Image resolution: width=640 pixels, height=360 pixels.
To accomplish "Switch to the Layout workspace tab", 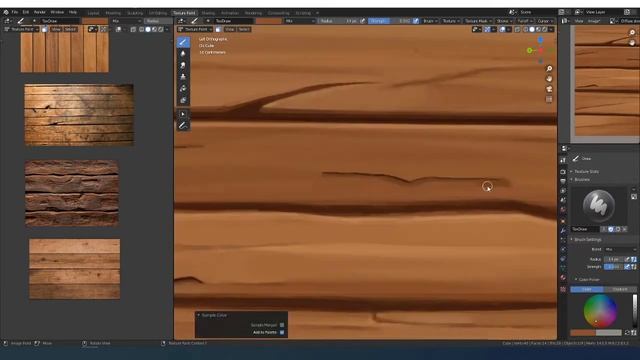I will (x=93, y=13).
